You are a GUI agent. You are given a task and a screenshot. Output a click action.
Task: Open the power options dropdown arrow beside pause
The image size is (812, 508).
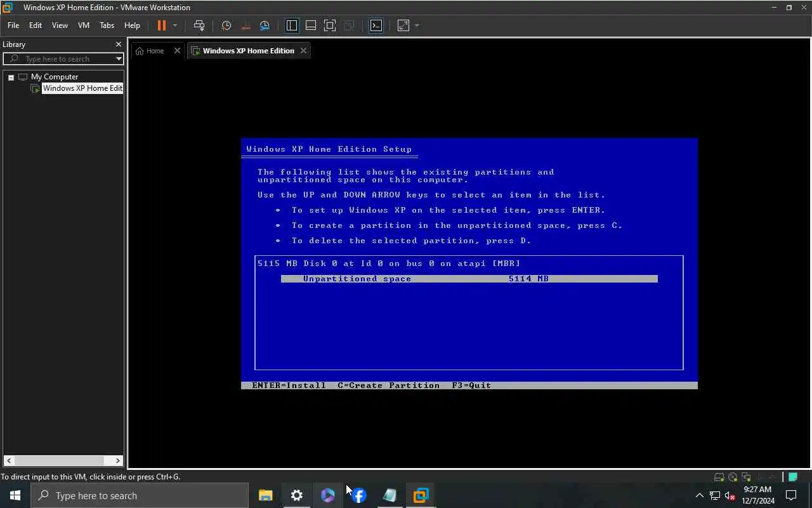click(x=175, y=25)
